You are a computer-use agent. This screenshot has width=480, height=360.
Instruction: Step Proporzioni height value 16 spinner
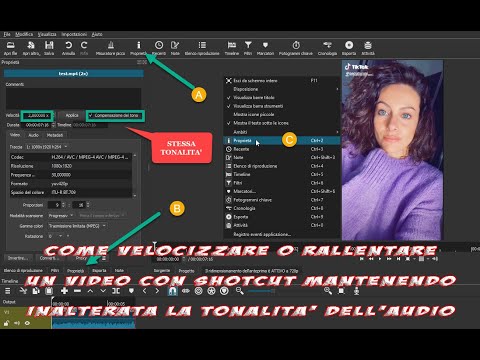pos(88,205)
